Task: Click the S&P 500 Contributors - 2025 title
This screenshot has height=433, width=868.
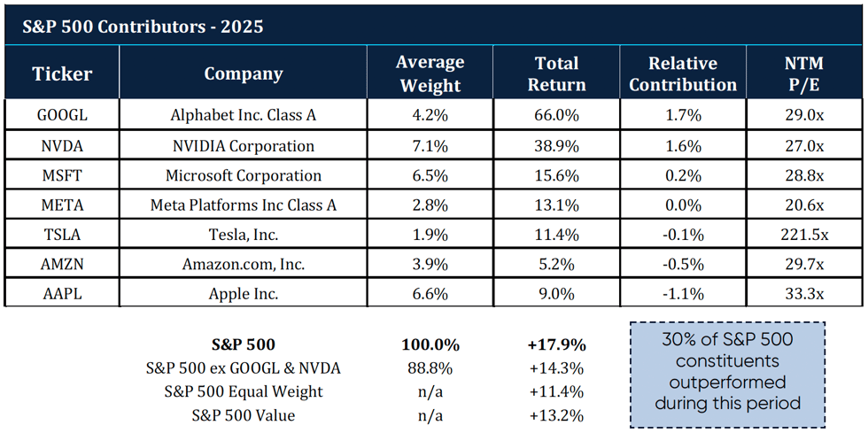Action: (144, 27)
